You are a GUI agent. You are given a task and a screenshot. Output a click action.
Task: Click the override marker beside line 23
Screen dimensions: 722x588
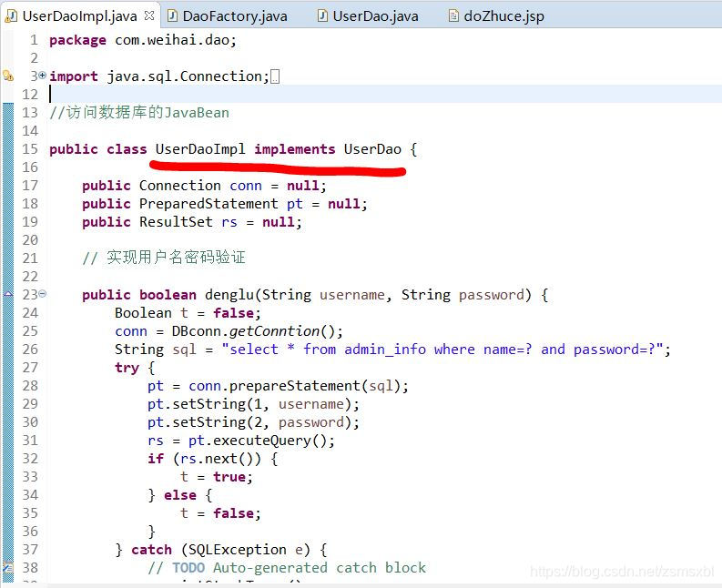pyautogui.click(x=8, y=294)
